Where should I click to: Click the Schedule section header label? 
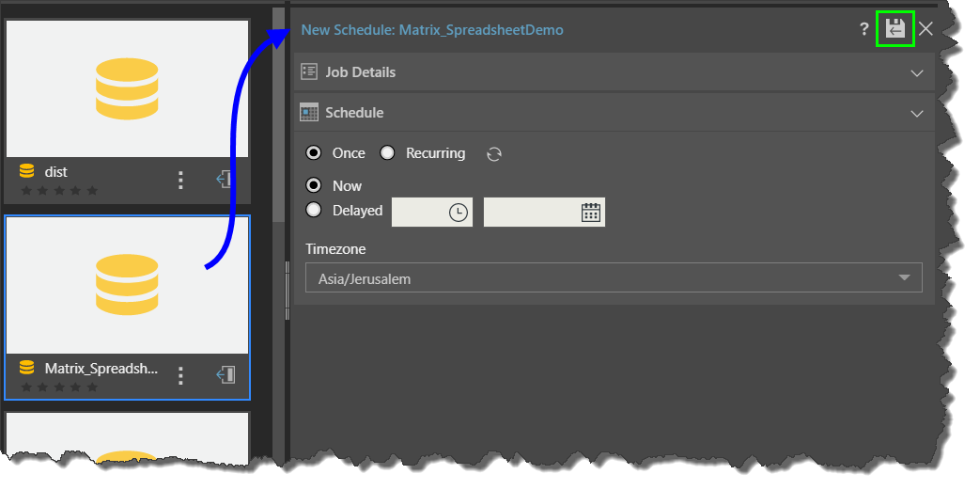[354, 113]
